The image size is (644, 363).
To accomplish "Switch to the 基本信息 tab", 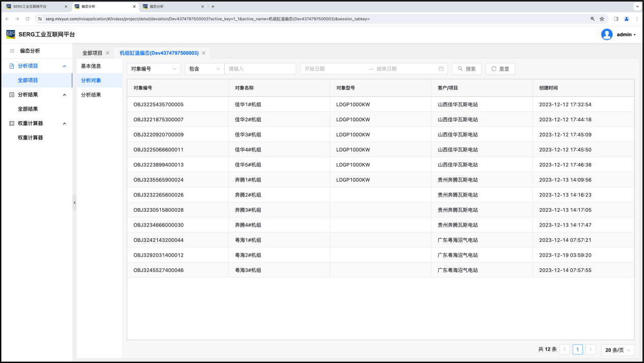I will [x=91, y=66].
